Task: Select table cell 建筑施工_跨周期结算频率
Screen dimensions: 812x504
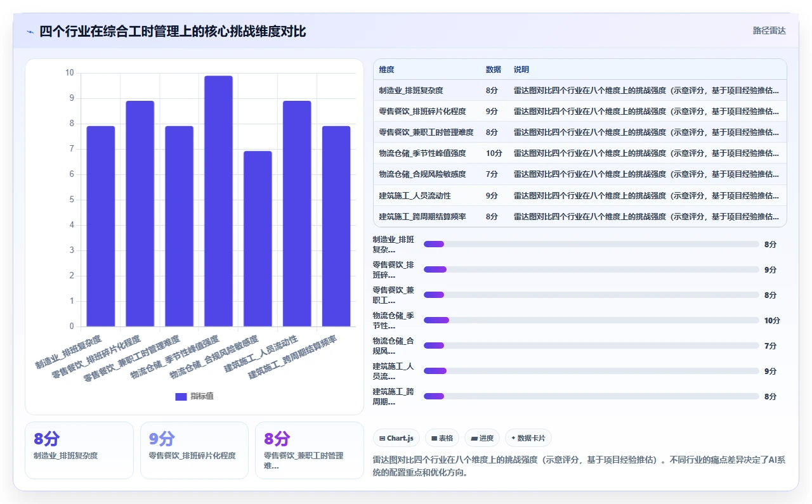Action: (x=422, y=216)
